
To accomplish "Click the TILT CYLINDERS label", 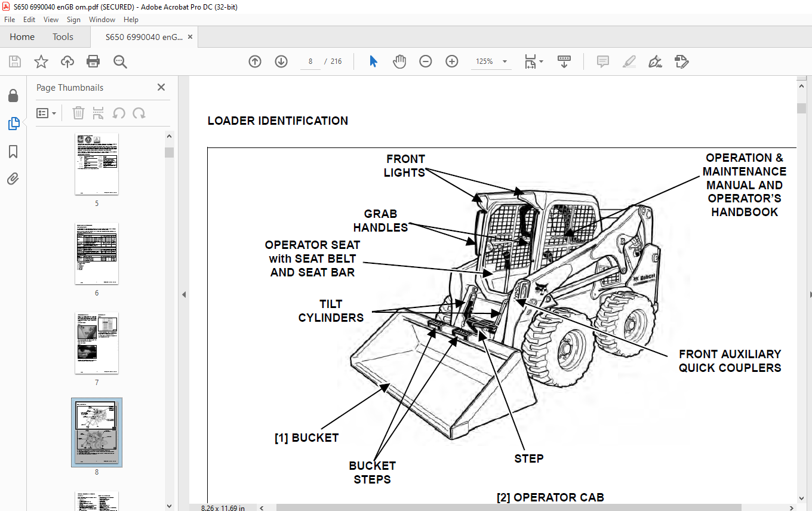I will coord(331,311).
